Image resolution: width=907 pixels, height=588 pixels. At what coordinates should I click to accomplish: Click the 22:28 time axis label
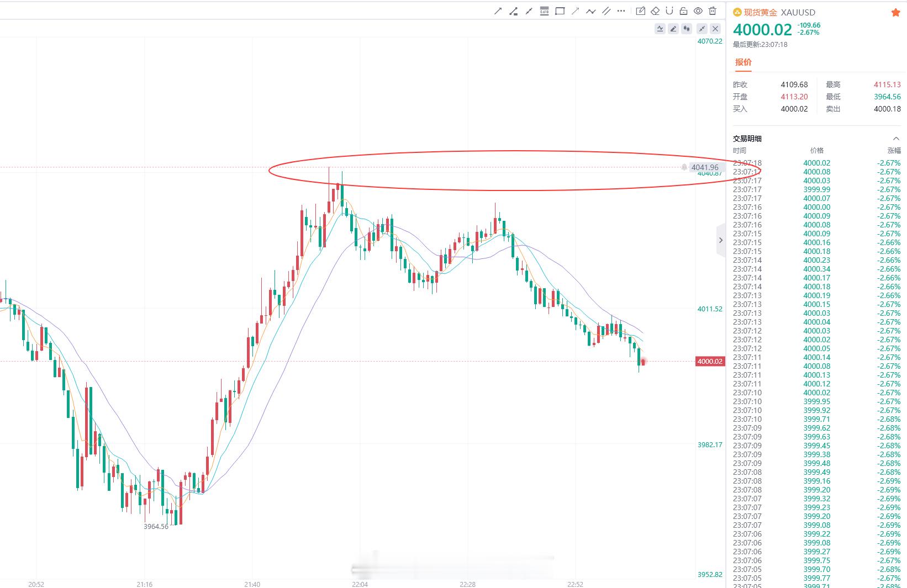pyautogui.click(x=467, y=584)
